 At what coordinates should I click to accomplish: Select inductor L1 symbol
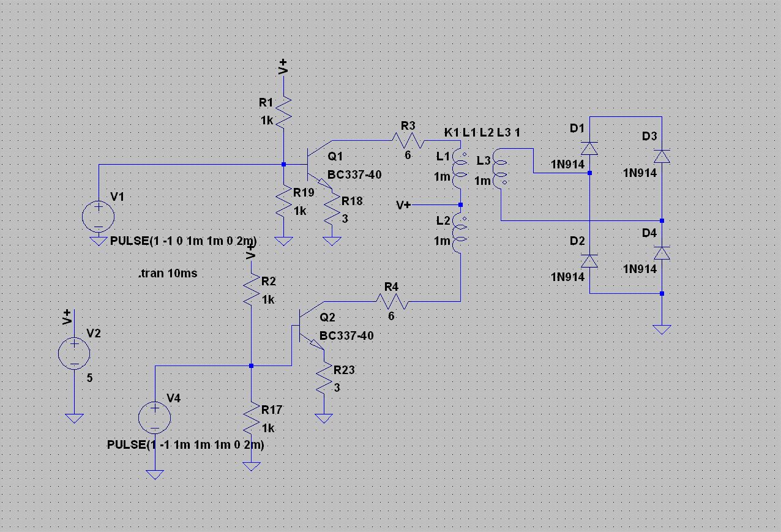coord(459,170)
